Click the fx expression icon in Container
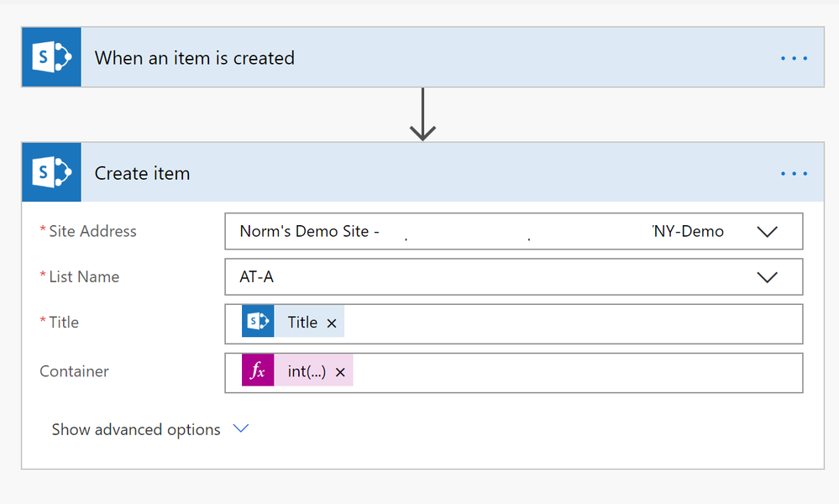 pyautogui.click(x=258, y=371)
